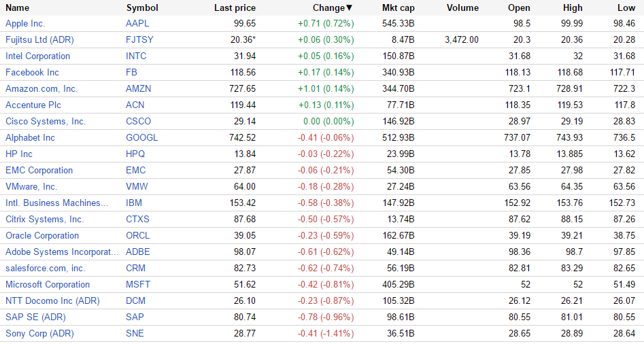Image resolution: width=644 pixels, height=344 pixels.
Task: Sort by the Mkt cap column header
Action: click(398, 8)
